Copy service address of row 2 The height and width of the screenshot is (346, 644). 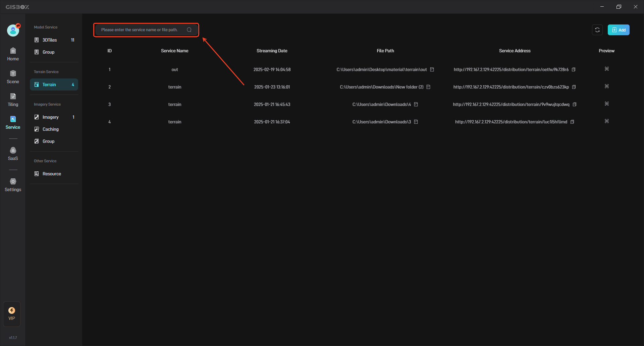point(574,87)
